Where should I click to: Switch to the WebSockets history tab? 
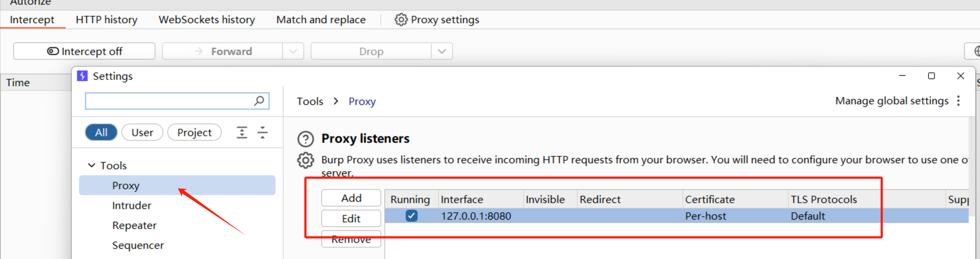207,19
